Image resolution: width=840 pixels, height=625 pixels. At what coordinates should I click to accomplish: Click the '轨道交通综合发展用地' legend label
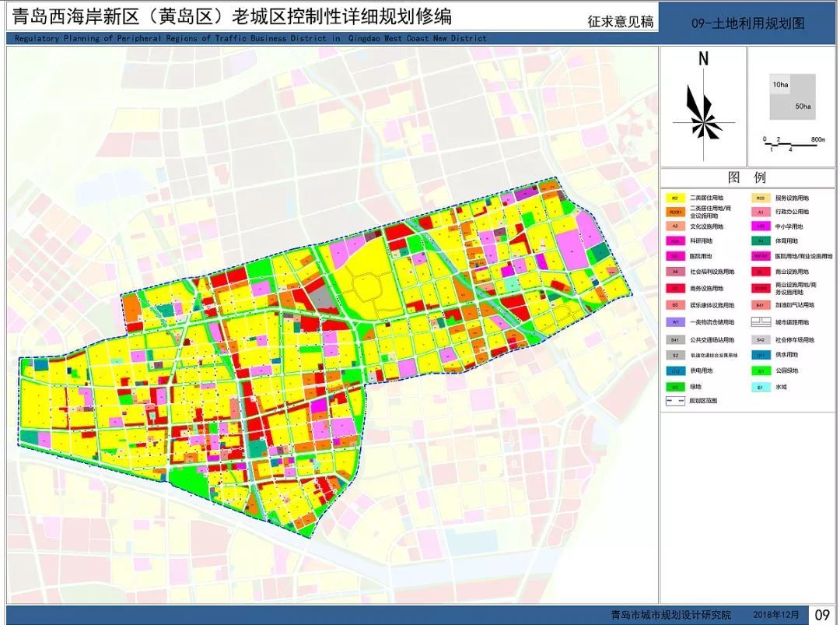point(713,355)
